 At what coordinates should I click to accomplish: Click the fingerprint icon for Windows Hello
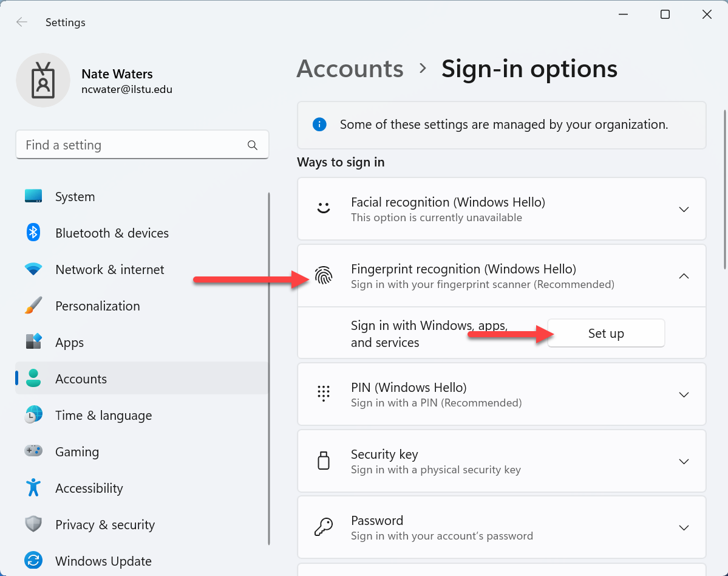click(x=324, y=276)
